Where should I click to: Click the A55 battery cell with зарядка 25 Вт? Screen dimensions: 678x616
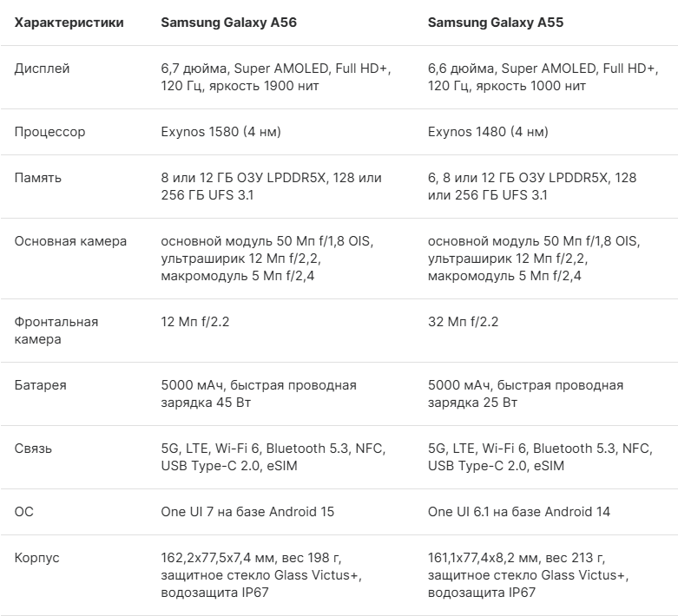coord(525,394)
